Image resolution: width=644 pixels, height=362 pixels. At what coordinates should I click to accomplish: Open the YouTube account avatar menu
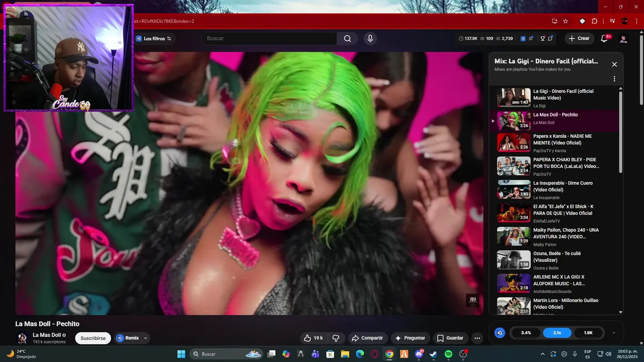pyautogui.click(x=623, y=39)
